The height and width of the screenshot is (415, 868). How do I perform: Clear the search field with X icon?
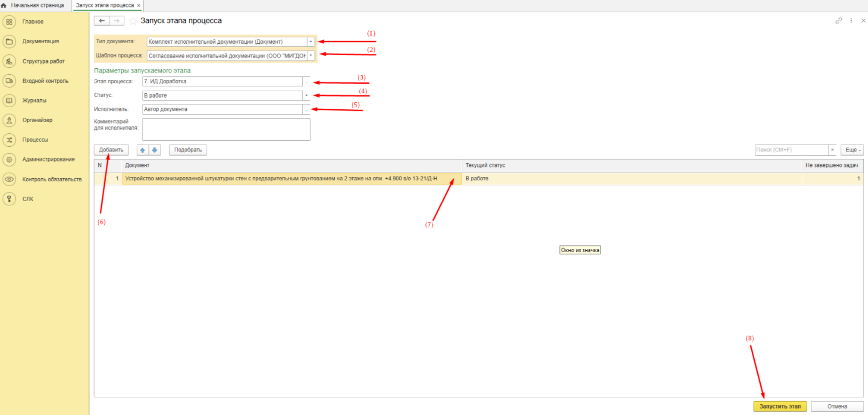pos(832,150)
